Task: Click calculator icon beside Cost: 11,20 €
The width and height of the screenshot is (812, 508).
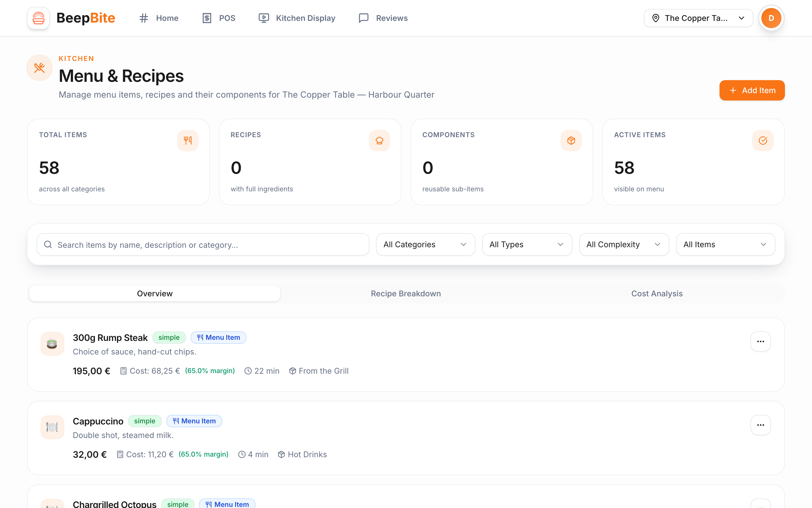Action: pos(120,455)
